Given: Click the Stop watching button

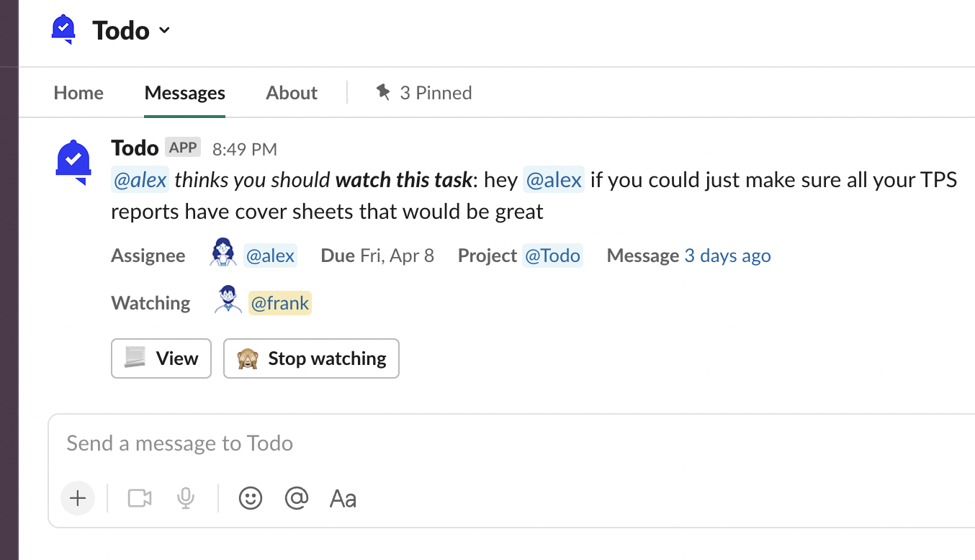Looking at the screenshot, I should pyautogui.click(x=311, y=358).
